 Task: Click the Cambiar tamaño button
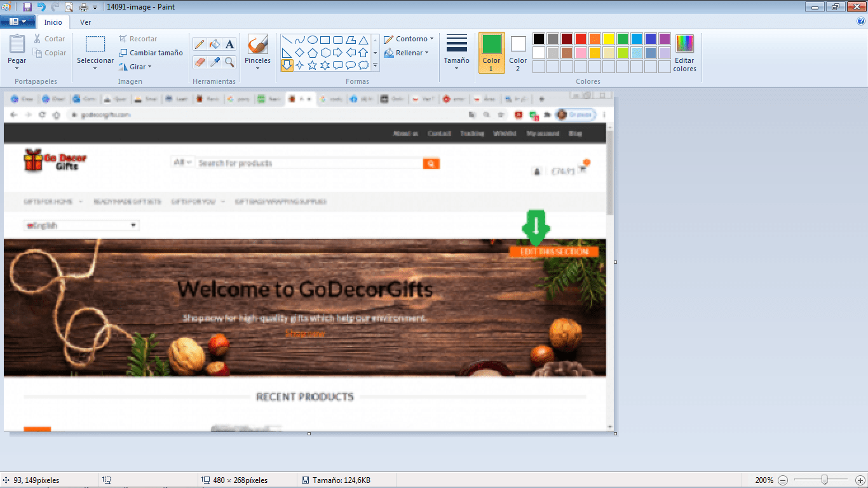151,53
